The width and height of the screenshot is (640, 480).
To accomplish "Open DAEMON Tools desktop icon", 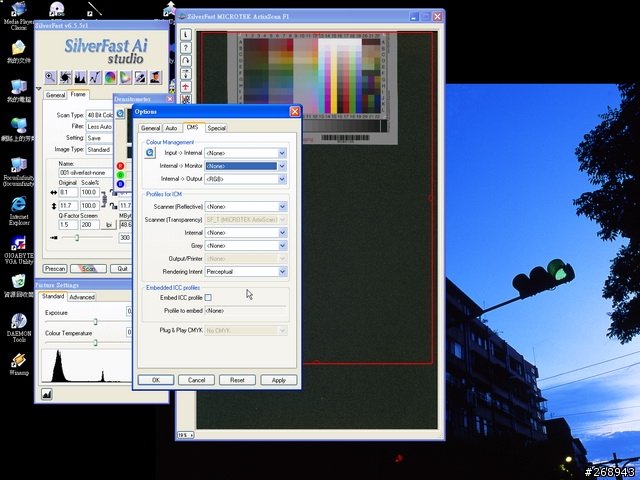I will click(19, 328).
